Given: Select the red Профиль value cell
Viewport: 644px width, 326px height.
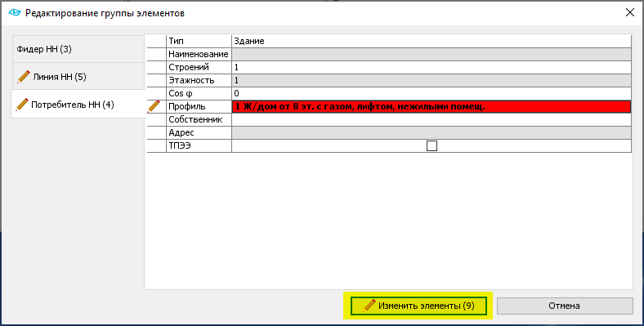Looking at the screenshot, I should coord(432,107).
